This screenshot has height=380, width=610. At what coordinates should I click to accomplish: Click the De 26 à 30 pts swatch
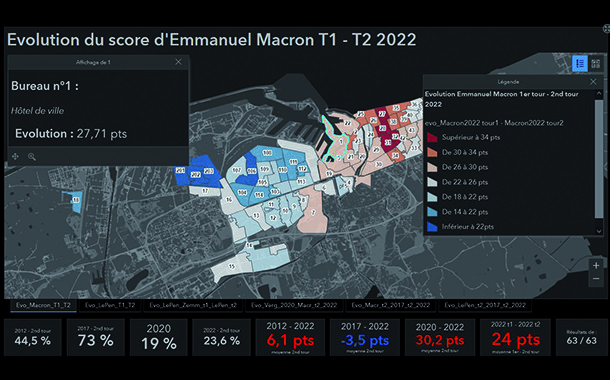(432, 167)
